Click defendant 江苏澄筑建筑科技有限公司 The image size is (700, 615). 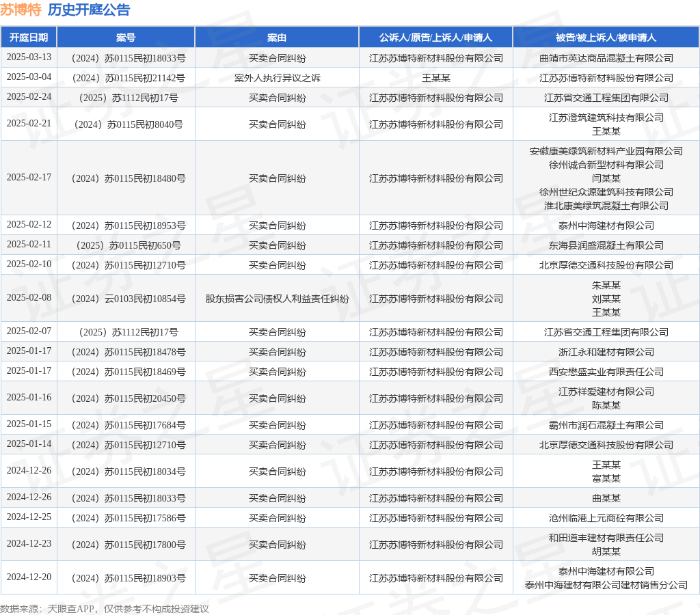click(606, 118)
